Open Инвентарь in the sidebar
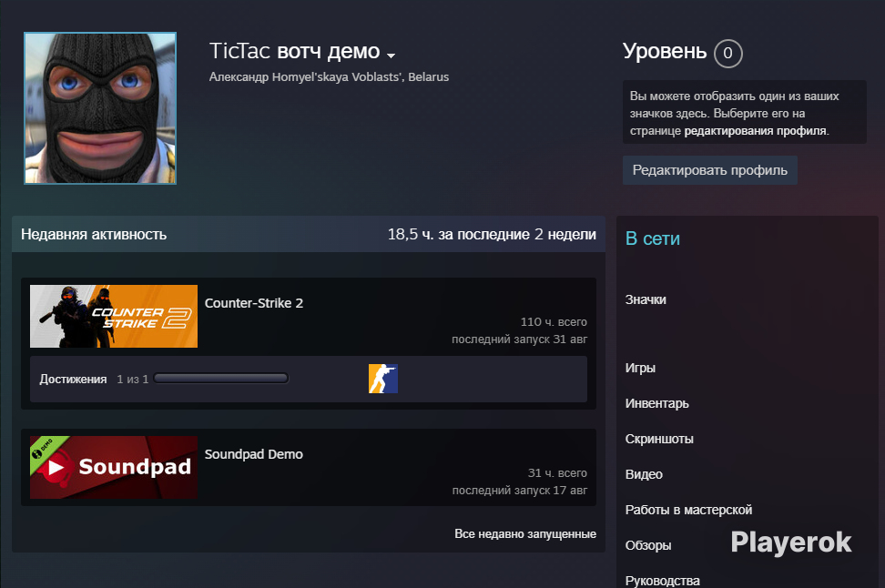This screenshot has height=588, width=885. (x=657, y=403)
